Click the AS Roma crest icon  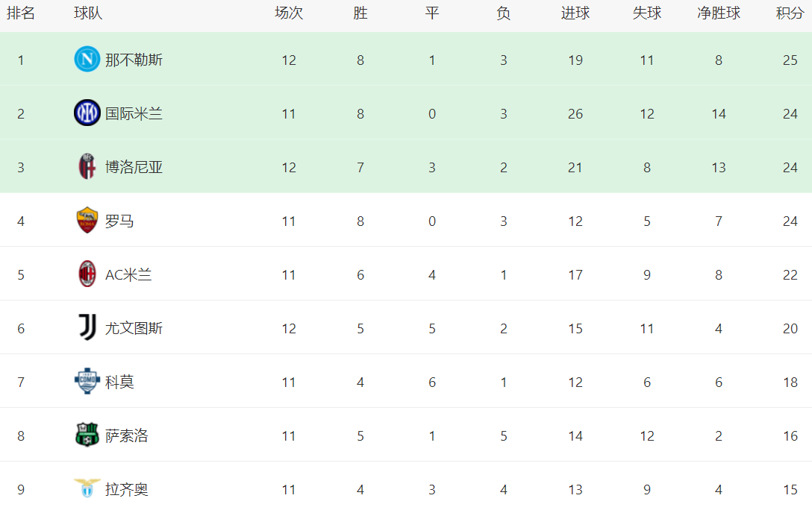point(87,221)
